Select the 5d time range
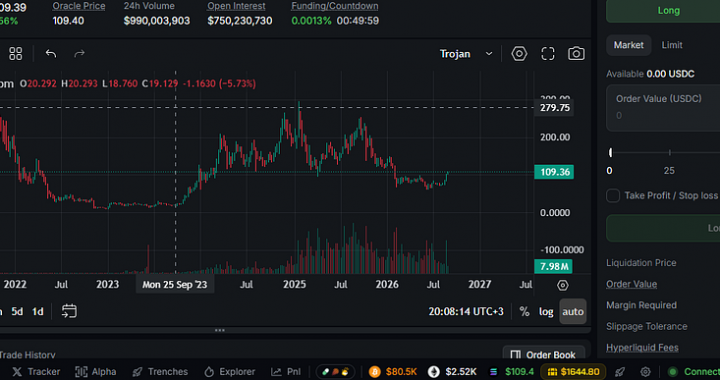720x380 pixels. pyautogui.click(x=17, y=312)
